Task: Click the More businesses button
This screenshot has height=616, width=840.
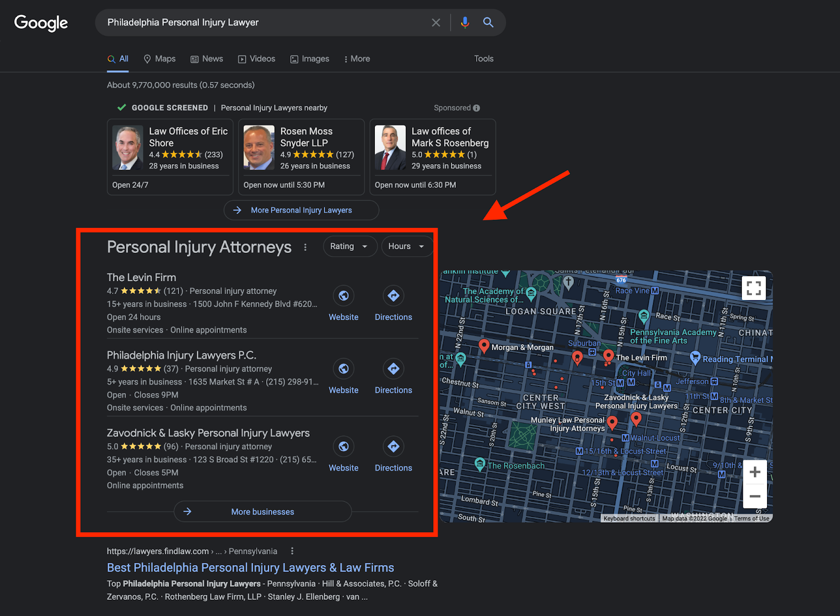Action: (262, 512)
